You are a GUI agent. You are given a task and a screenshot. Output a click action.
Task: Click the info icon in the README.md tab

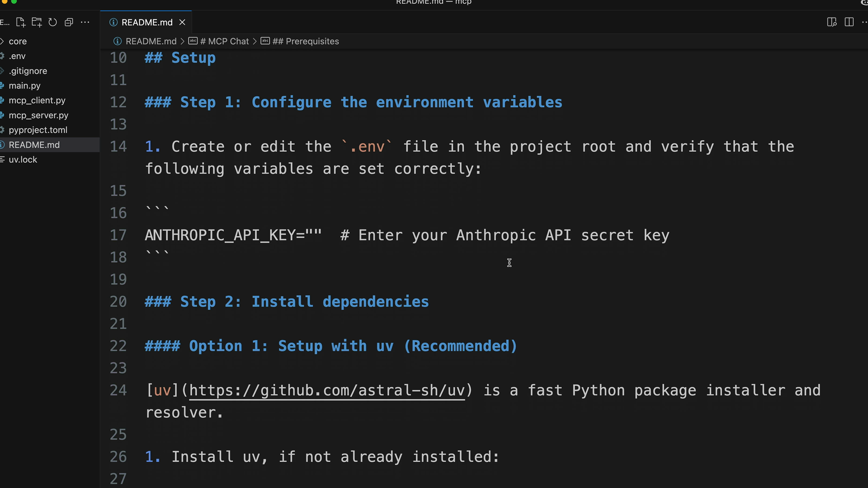pos(113,22)
